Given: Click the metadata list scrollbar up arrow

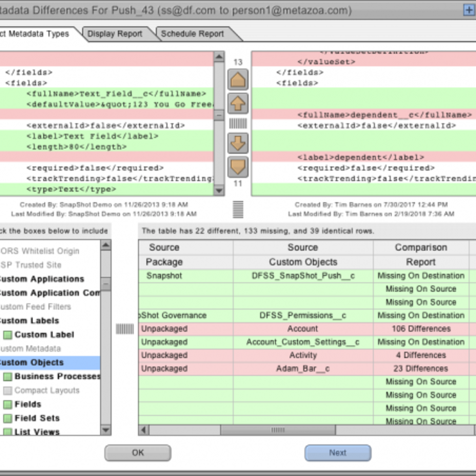Looking at the screenshot, I should coord(106,245).
